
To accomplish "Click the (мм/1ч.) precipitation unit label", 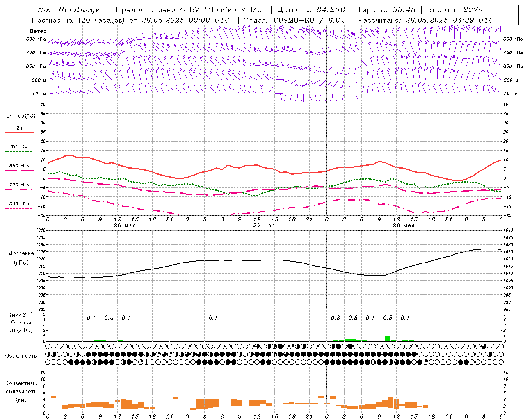I will tap(21, 330).
